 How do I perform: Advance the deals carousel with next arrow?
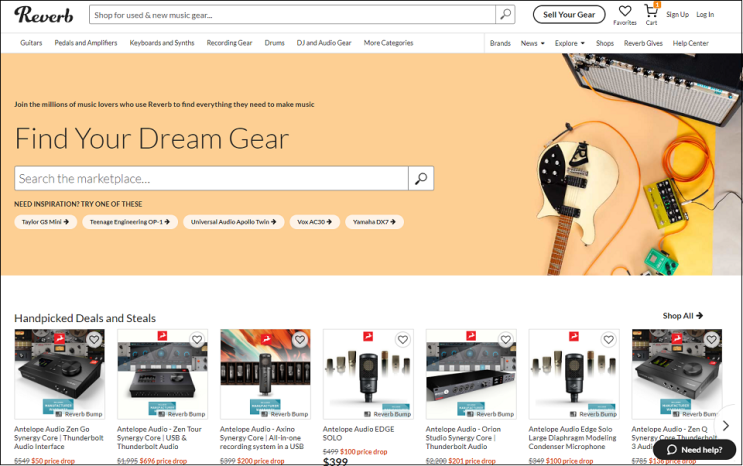pos(725,425)
